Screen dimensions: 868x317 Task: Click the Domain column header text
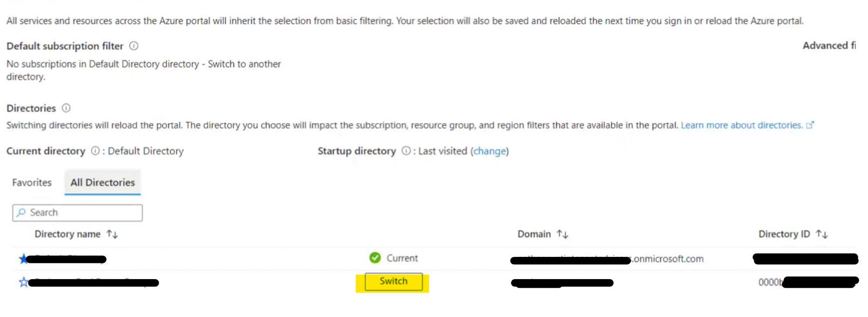tap(534, 234)
